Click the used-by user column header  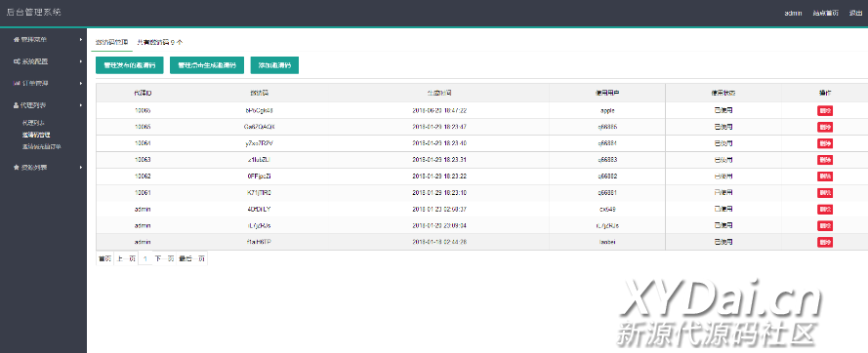(607, 93)
